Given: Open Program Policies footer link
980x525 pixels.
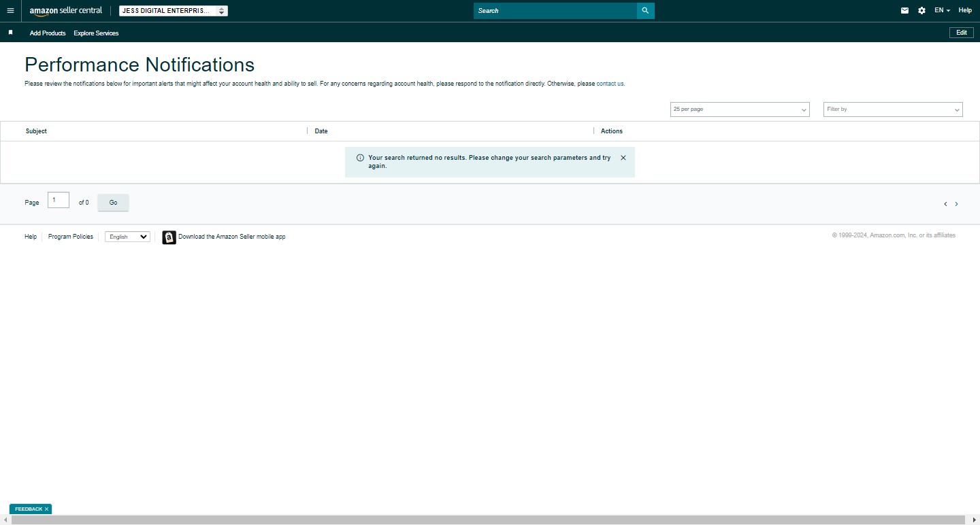Looking at the screenshot, I should (71, 237).
